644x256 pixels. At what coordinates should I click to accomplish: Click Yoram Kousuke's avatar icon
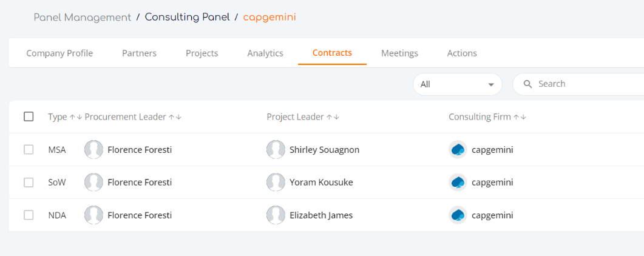(276, 182)
